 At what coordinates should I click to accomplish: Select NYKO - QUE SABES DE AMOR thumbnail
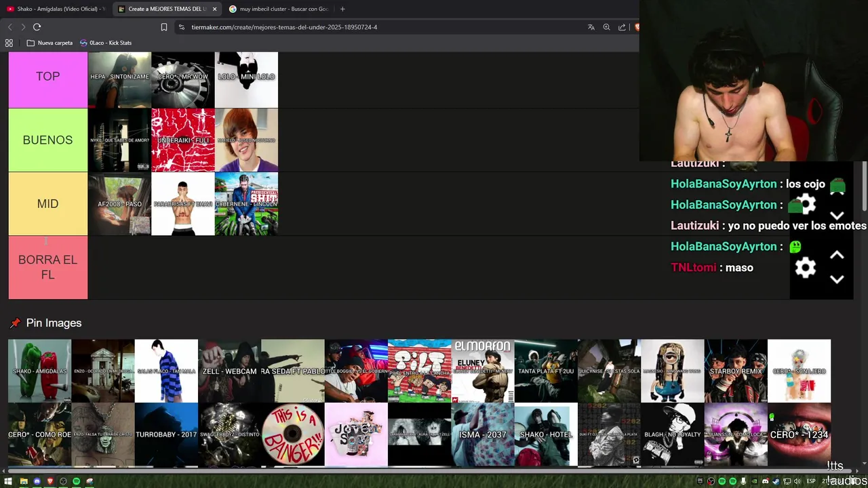pos(119,140)
